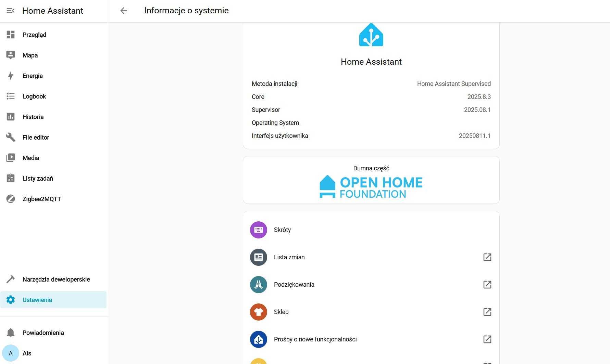Click the Home Assistant card heading
The image size is (610, 364).
click(x=371, y=62)
